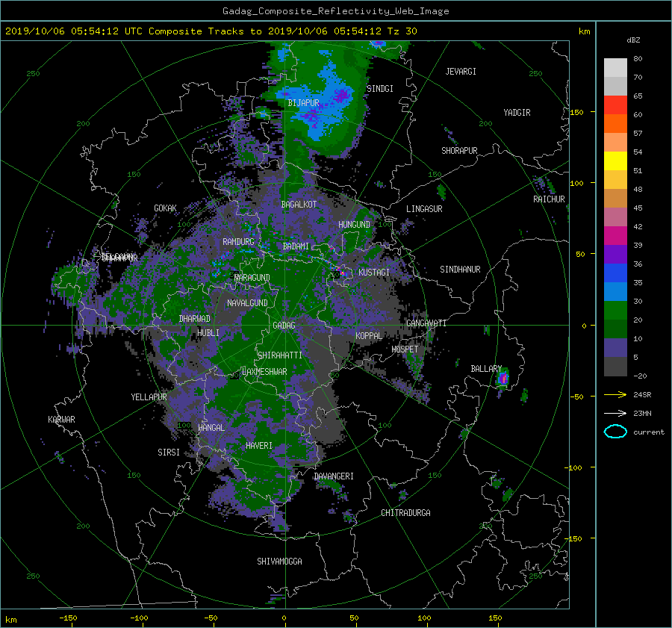Click the SHIVAMOGGA city label
The image size is (672, 628).
click(x=279, y=561)
